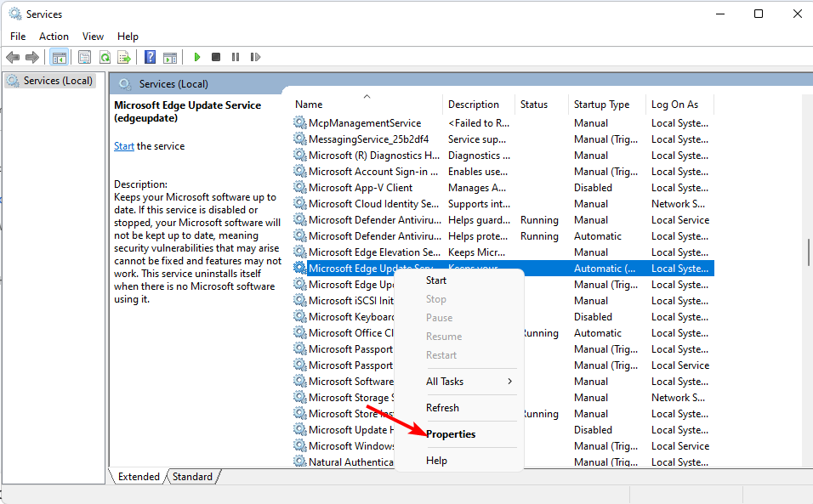
Task: Open the Action menu
Action: pos(54,36)
